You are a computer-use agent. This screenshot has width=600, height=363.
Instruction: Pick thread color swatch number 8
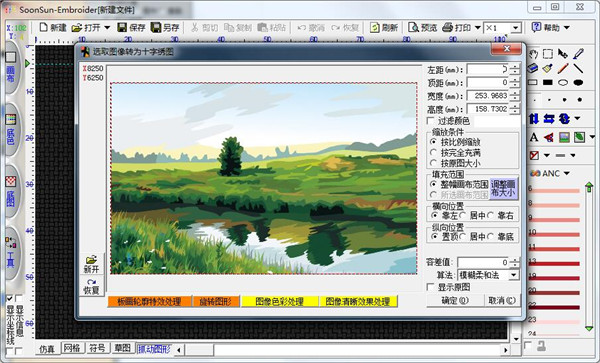(x=554, y=205)
